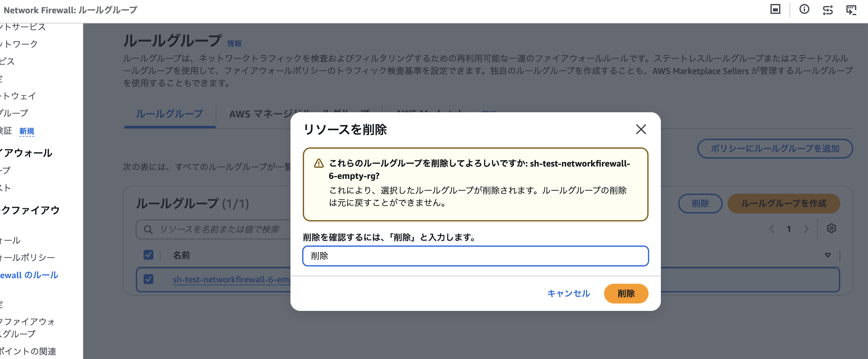Open ファイアウォールポリシー sidebar item
This screenshot has width=868, height=359.
pyautogui.click(x=27, y=258)
